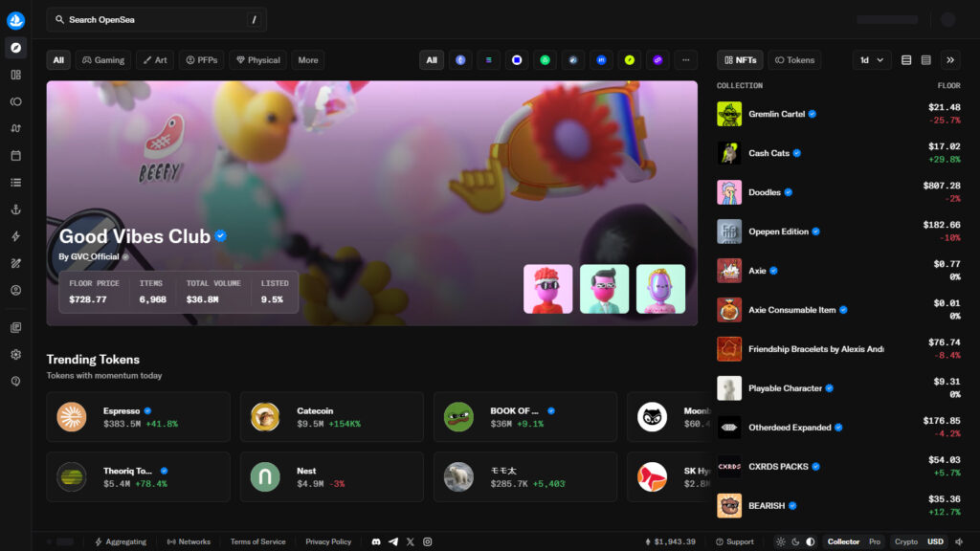
Task: Open the Discover compass icon in sidebar
Action: tap(15, 48)
